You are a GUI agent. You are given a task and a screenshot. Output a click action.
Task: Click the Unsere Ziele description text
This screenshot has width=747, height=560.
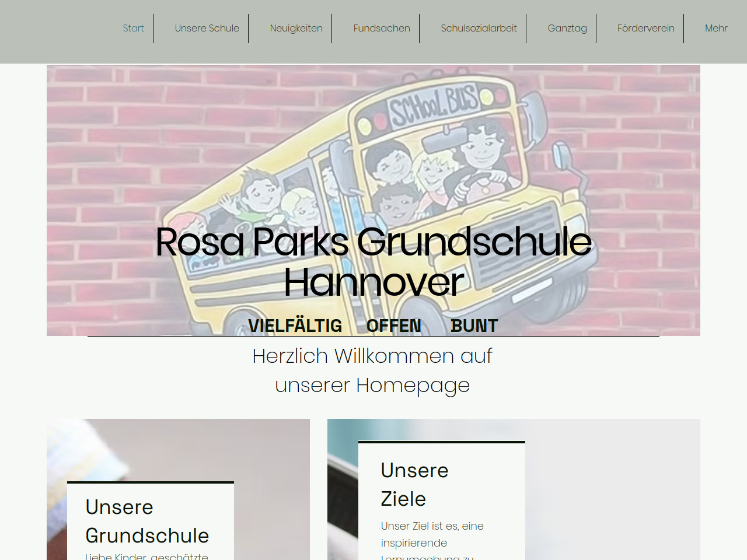coord(432,540)
